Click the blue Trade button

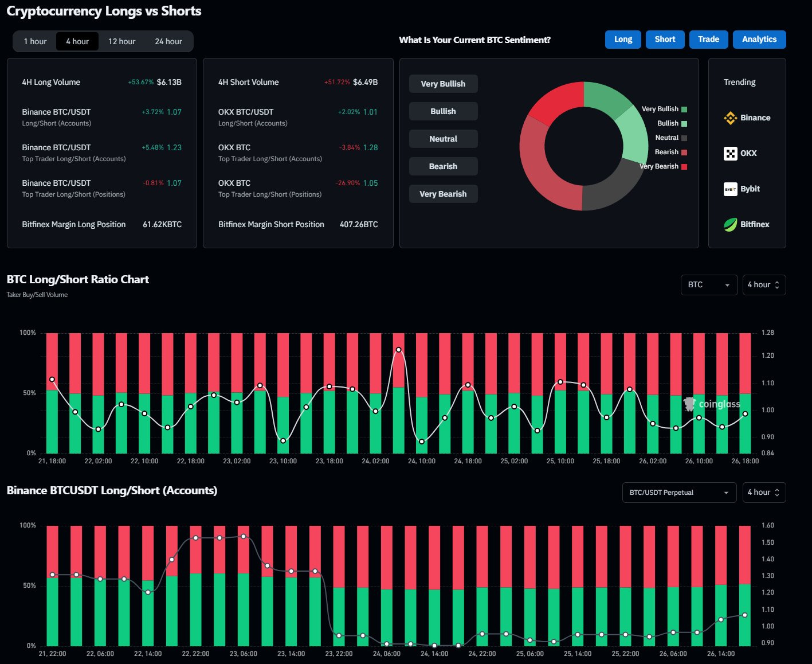click(x=708, y=40)
